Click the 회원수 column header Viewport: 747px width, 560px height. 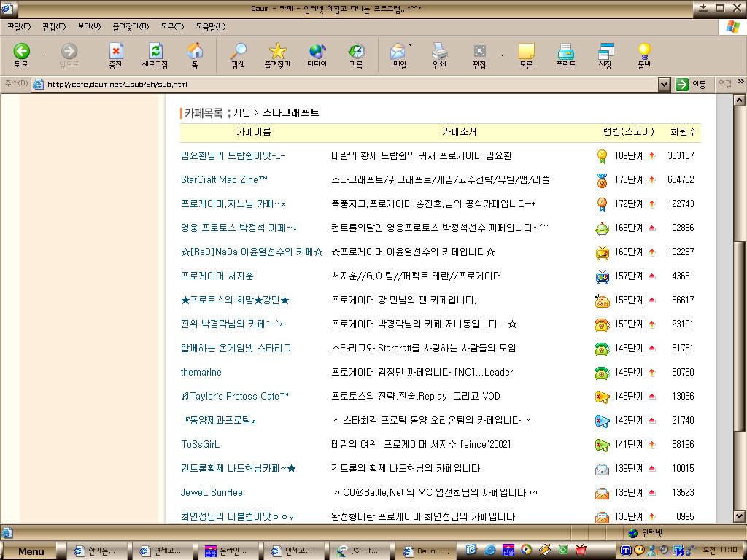pos(683,132)
